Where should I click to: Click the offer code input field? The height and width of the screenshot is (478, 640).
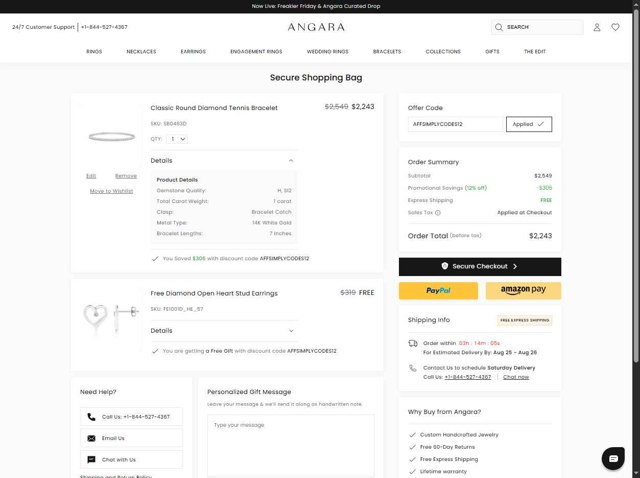(456, 124)
